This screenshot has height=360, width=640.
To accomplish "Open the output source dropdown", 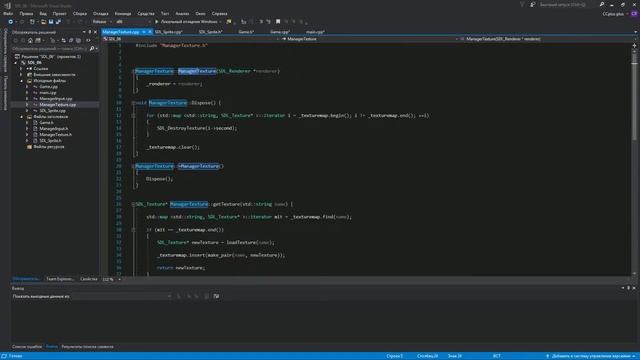I will pyautogui.click(x=122, y=296).
